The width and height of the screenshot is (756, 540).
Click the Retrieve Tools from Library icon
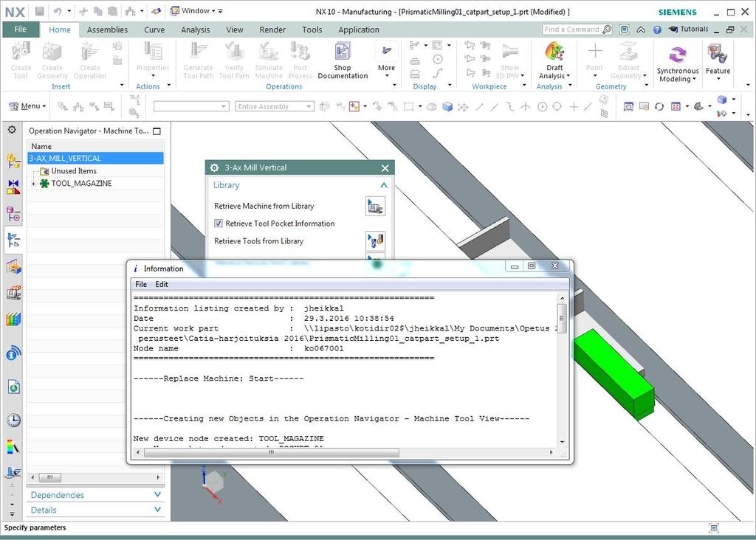click(x=375, y=240)
